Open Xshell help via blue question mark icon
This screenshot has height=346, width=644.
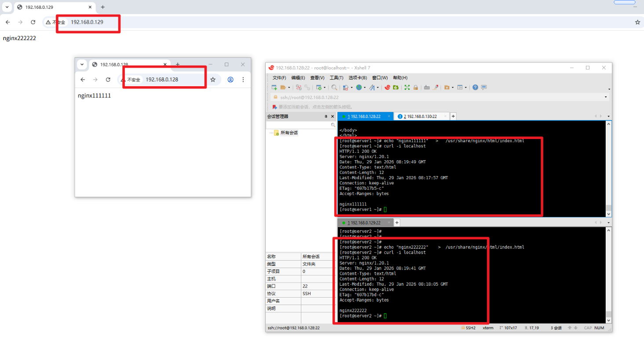tap(475, 88)
